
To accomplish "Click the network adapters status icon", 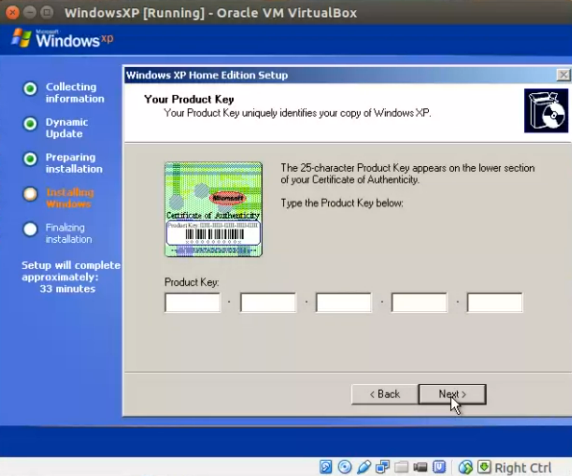I will coord(383,467).
